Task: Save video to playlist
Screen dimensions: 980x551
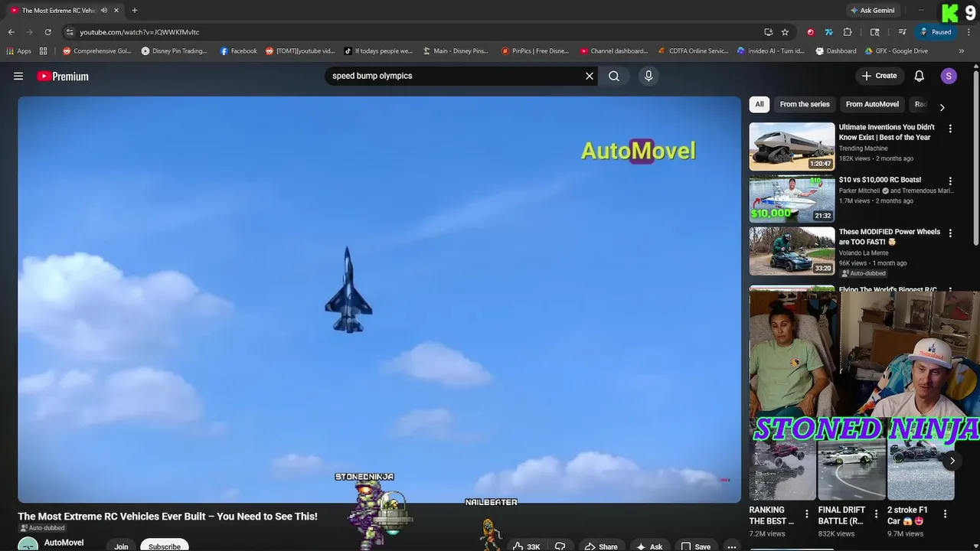Action: [x=696, y=546]
